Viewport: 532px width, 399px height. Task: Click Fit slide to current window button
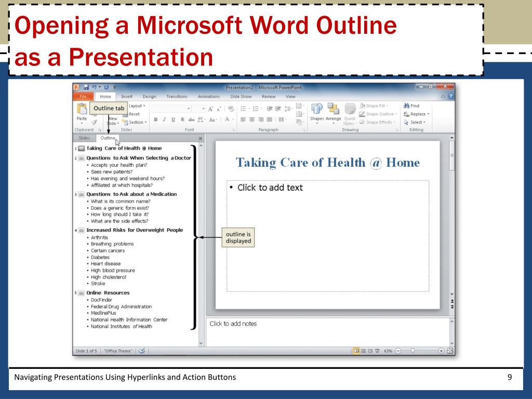[450, 351]
